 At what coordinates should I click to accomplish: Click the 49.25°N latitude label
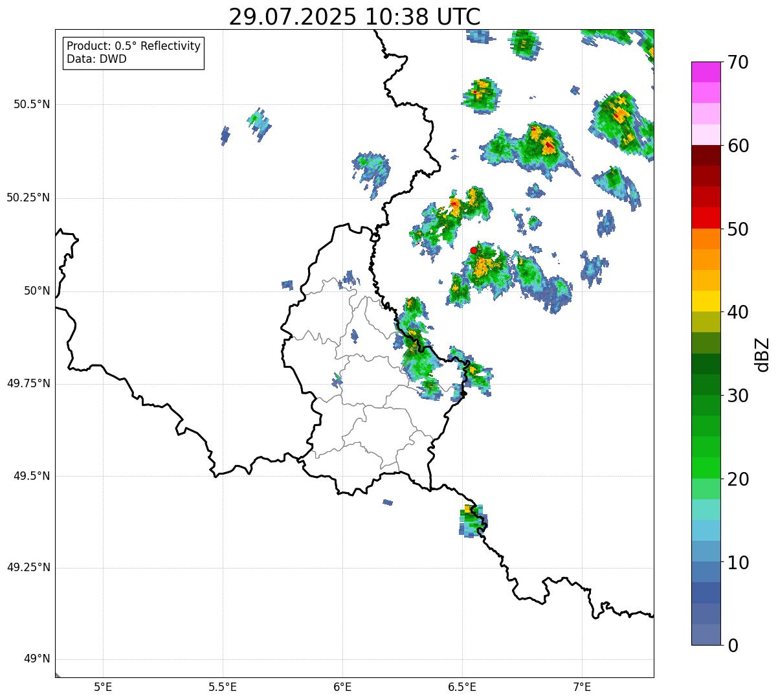pos(28,568)
